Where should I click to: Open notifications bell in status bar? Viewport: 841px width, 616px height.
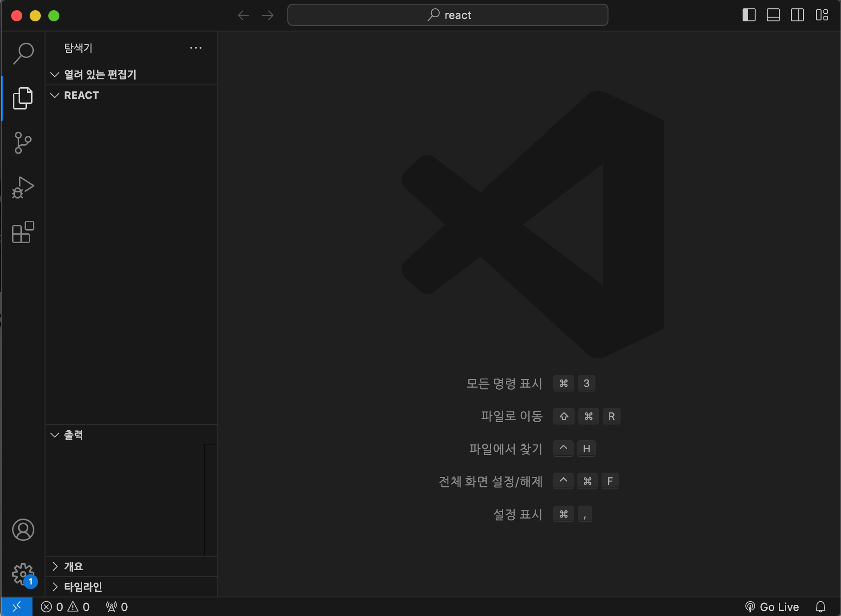(x=821, y=607)
